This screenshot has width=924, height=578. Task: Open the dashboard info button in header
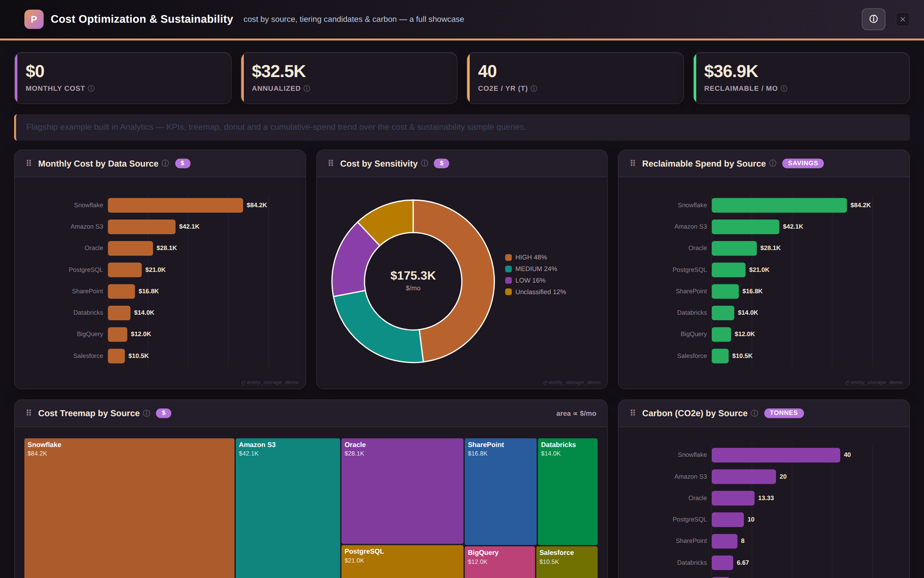click(x=874, y=19)
